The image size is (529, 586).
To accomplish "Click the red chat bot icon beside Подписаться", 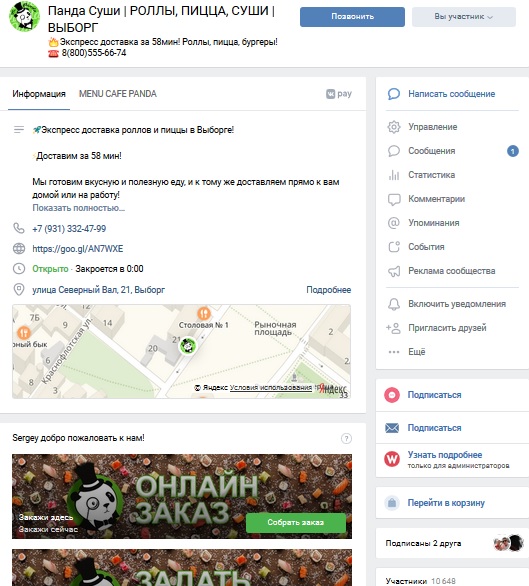I will (x=392, y=395).
